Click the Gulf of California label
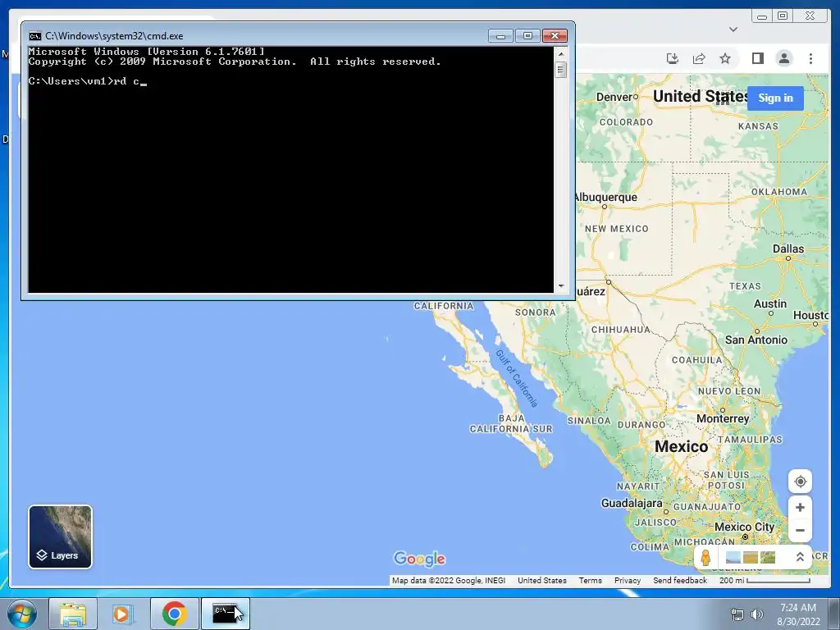Image resolution: width=840 pixels, height=630 pixels. coord(516,378)
